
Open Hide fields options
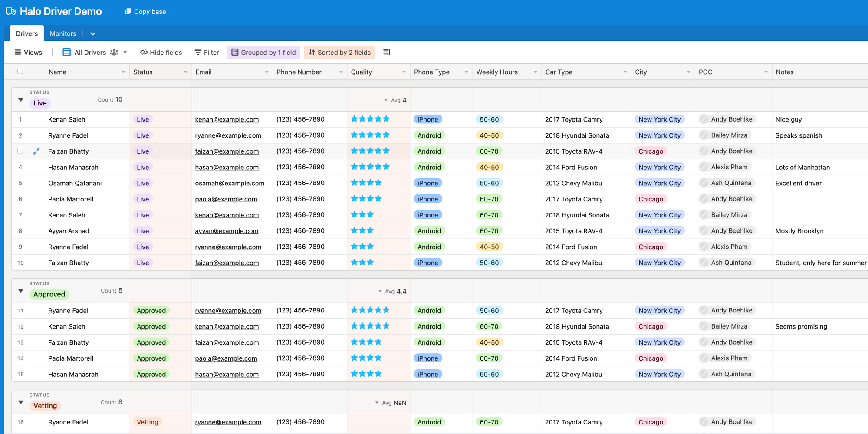click(x=161, y=52)
